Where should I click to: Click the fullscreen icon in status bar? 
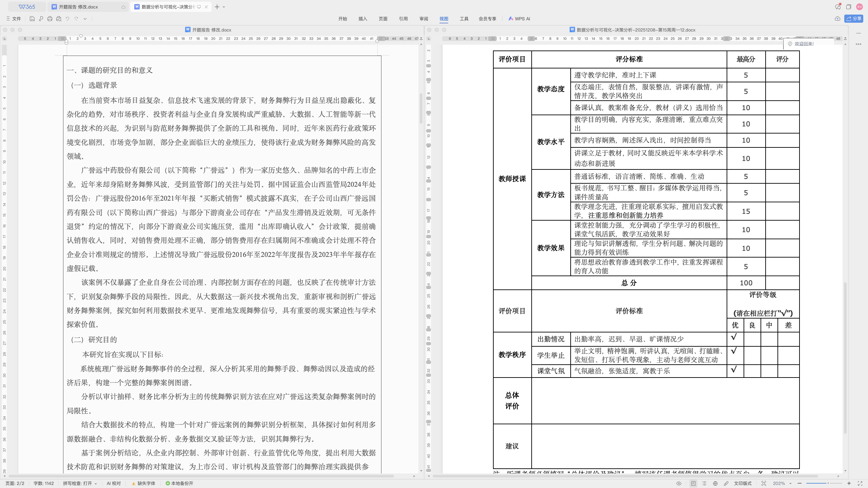point(860,483)
